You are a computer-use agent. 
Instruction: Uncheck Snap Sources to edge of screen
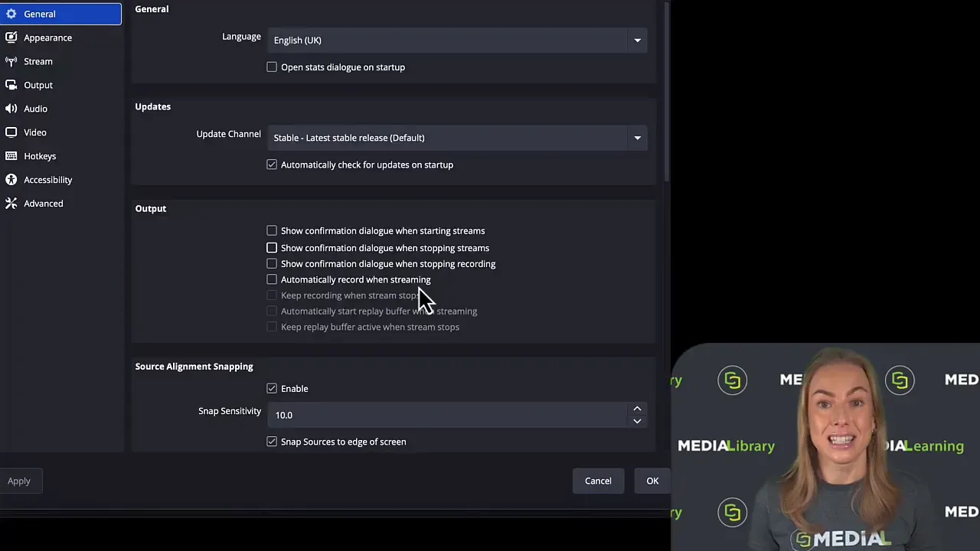(x=272, y=442)
